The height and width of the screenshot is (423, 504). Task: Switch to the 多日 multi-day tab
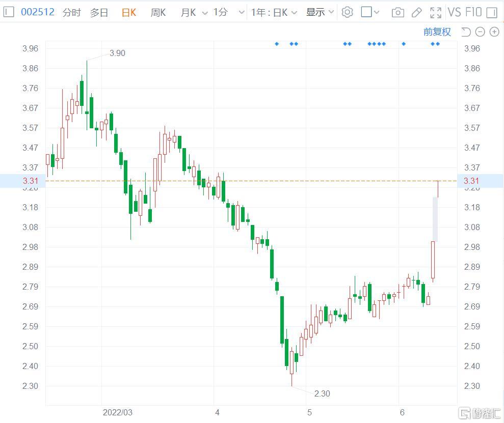[99, 13]
